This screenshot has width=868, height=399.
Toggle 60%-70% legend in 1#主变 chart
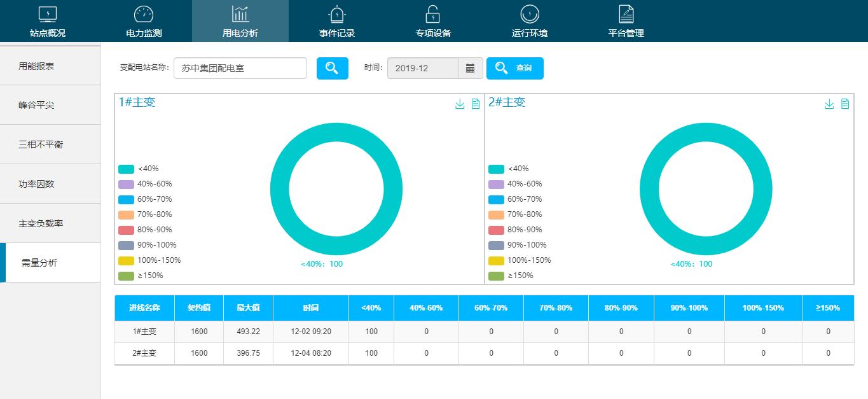coord(145,200)
